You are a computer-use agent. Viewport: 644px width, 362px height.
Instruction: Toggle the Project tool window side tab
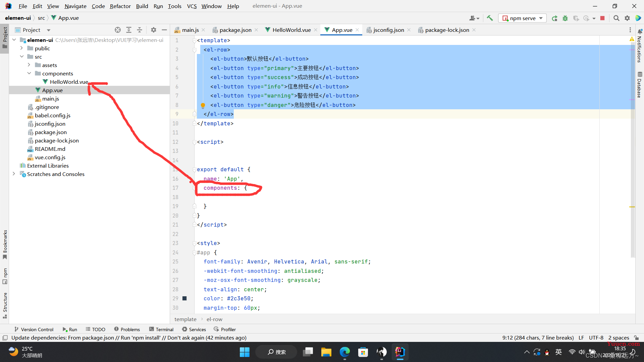pyautogui.click(x=5, y=38)
